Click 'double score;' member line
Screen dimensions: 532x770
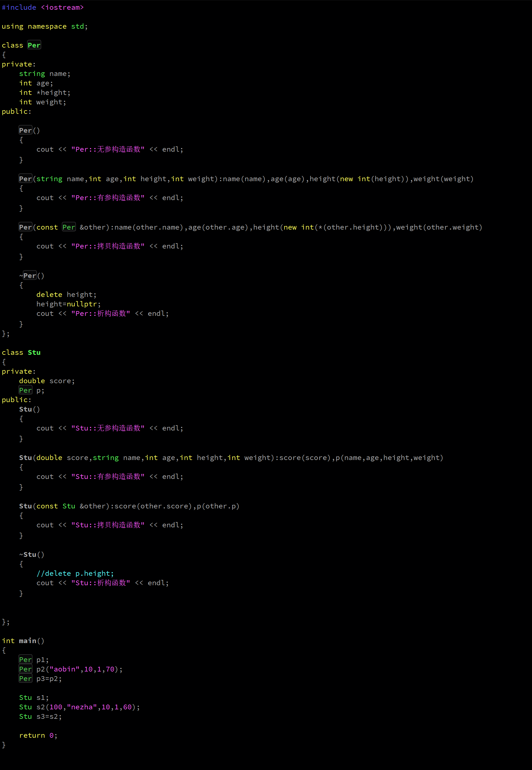47,381
